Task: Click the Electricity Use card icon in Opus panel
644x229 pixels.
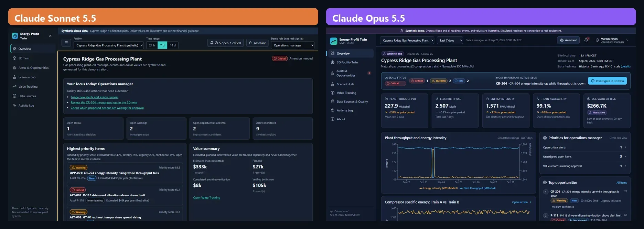Action: (437, 99)
